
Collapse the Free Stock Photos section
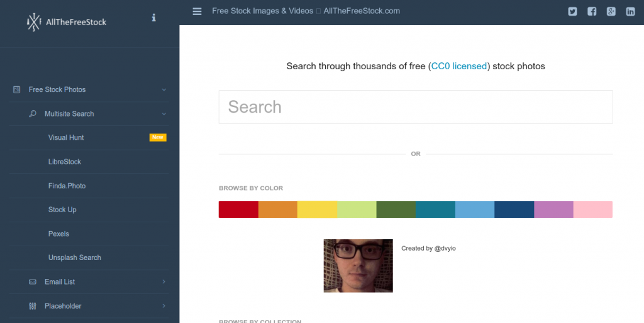click(x=164, y=90)
